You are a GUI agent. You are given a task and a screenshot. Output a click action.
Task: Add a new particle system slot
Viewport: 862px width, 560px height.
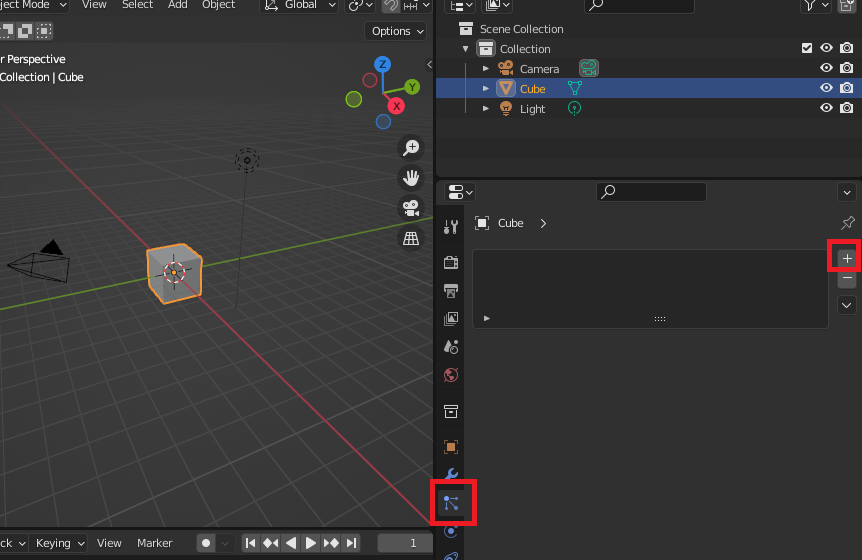pyautogui.click(x=847, y=258)
